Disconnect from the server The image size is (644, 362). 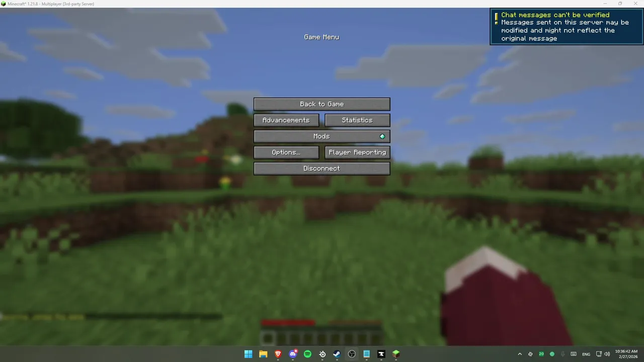tap(321, 168)
